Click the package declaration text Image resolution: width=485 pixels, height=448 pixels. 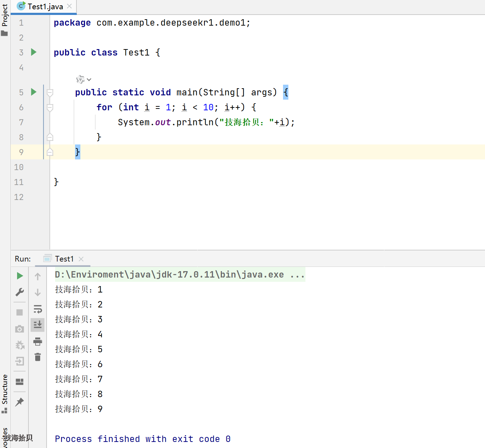[152, 23]
